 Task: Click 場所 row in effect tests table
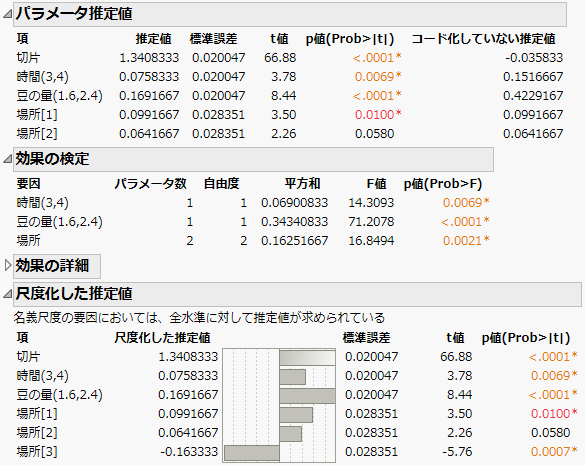coord(253,241)
